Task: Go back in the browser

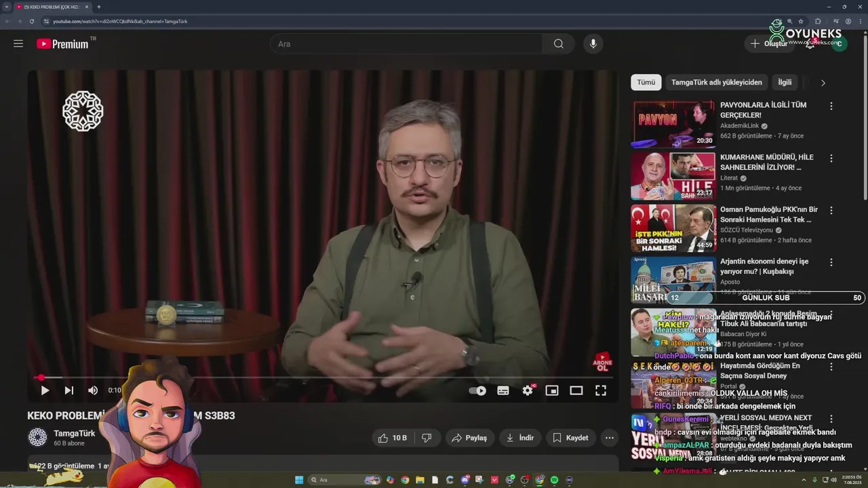Action: point(7,21)
